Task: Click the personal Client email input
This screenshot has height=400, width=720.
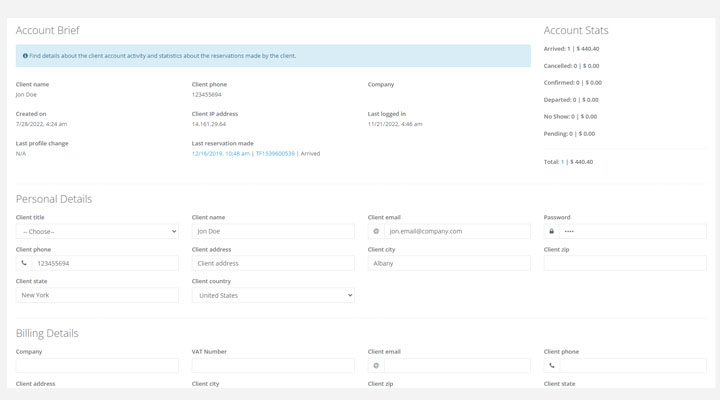Action: click(457, 231)
